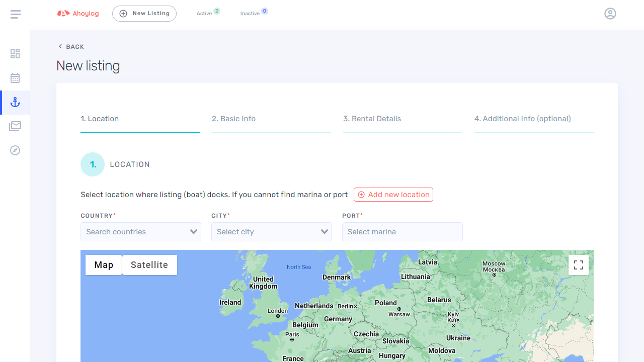Click Denmark label on the map

point(337,277)
